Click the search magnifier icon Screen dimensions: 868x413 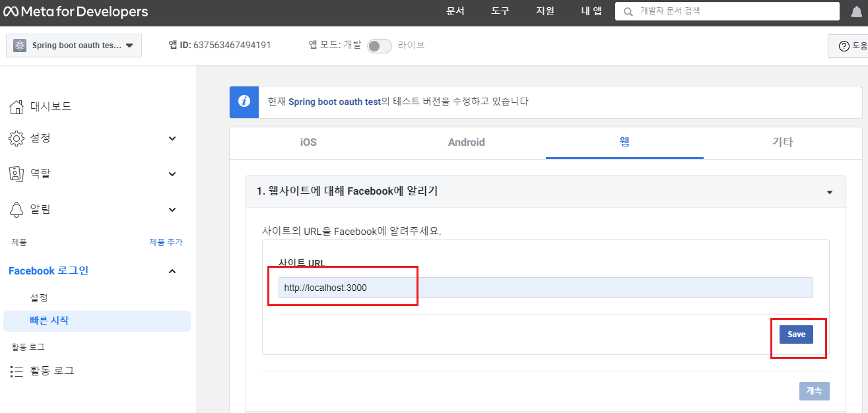(628, 11)
